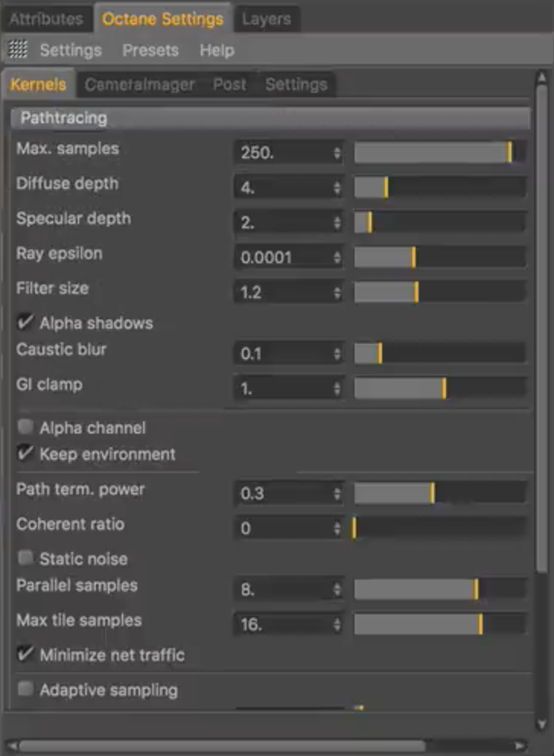Switch to the Layers tab

(x=266, y=19)
